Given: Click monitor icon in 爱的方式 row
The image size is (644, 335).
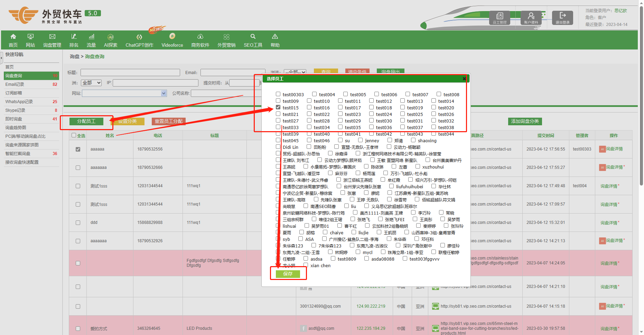Looking at the screenshot, I should (435, 328).
